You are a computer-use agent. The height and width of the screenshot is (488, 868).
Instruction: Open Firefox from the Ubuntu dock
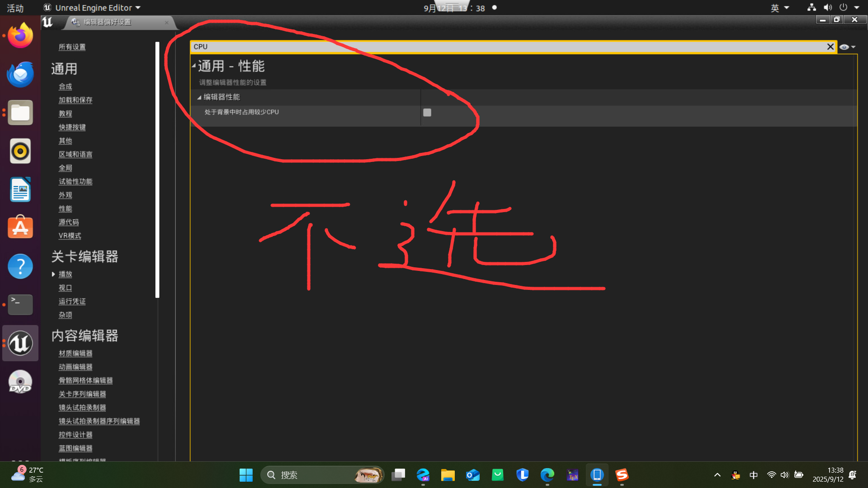pyautogui.click(x=20, y=35)
